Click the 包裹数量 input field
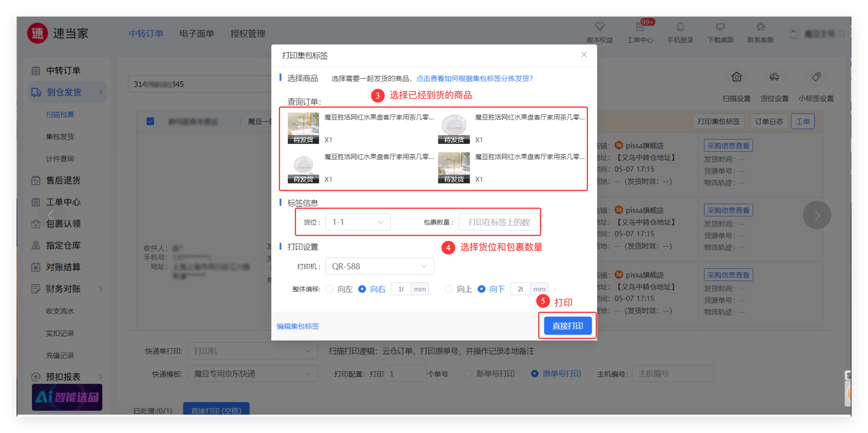Screen dimensions: 868x433 coord(499,222)
